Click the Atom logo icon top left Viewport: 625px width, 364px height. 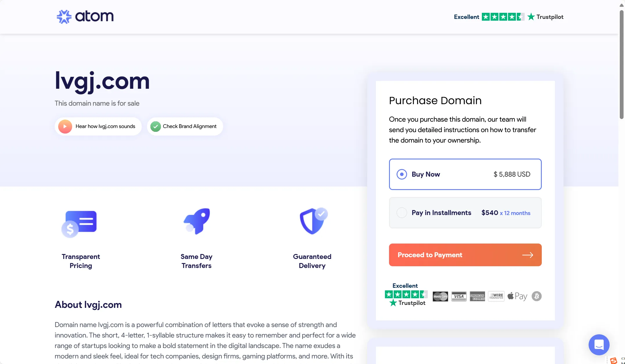tap(64, 17)
